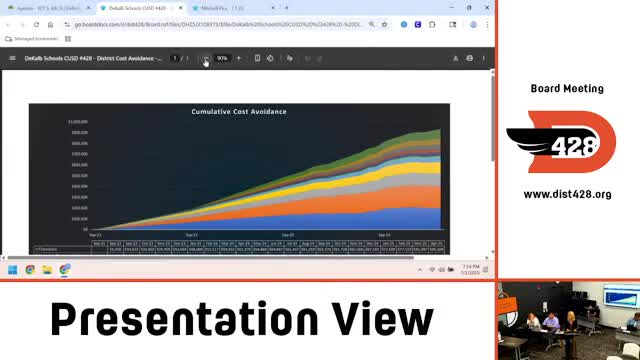This screenshot has height=360, width=640.
Task: Toggle fit to page icon
Action: pyautogui.click(x=257, y=58)
